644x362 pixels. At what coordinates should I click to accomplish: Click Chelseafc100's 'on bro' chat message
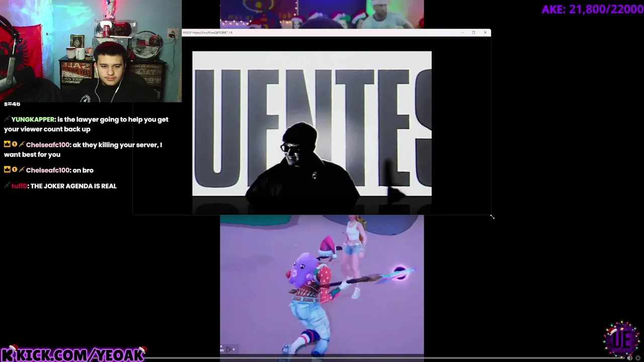point(83,170)
